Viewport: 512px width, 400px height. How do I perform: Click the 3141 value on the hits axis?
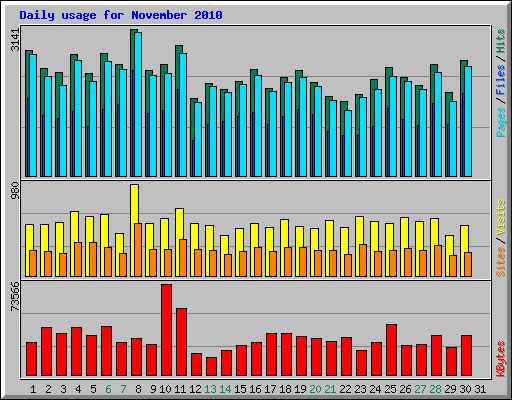click(x=15, y=40)
